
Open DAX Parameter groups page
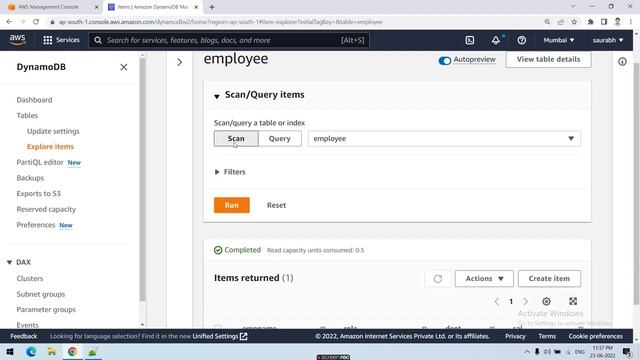(x=46, y=309)
